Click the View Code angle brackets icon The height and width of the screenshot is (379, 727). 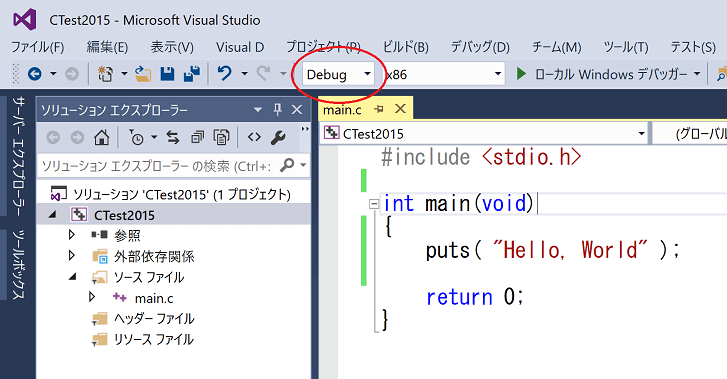pos(254,137)
